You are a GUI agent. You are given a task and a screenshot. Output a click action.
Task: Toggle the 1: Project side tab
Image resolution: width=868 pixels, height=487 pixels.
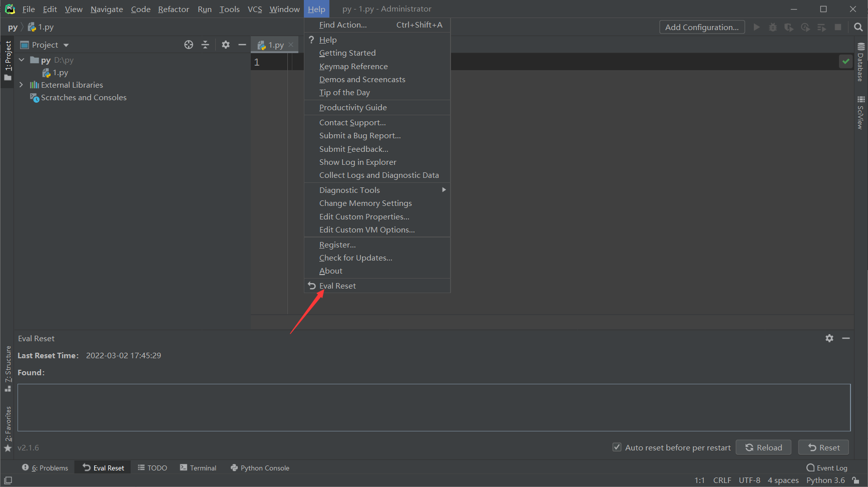click(8, 61)
